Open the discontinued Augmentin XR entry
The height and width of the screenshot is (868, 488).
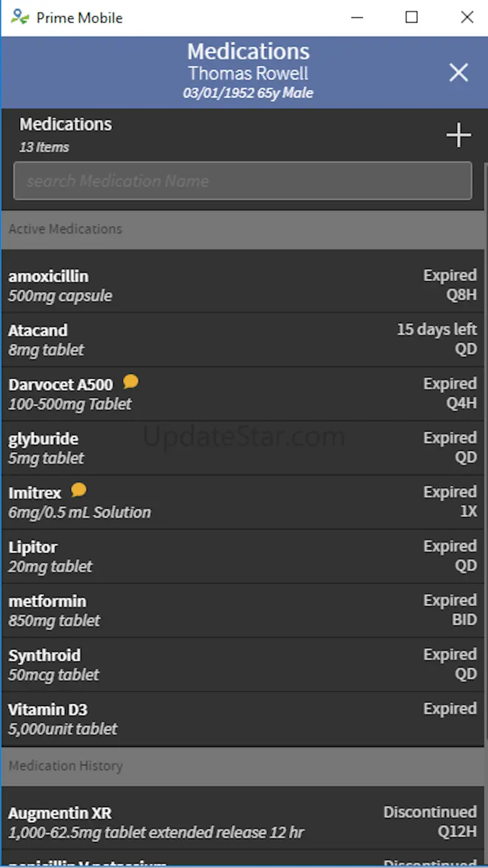188,822
